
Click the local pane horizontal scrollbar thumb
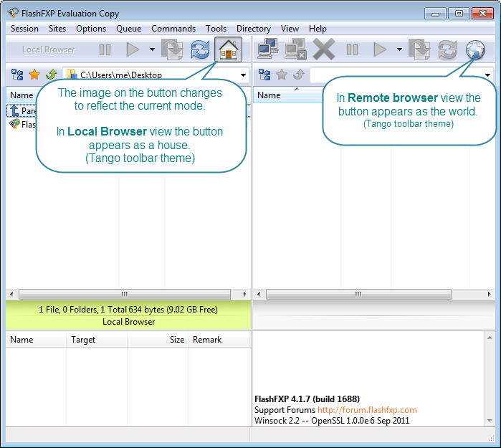coord(125,294)
